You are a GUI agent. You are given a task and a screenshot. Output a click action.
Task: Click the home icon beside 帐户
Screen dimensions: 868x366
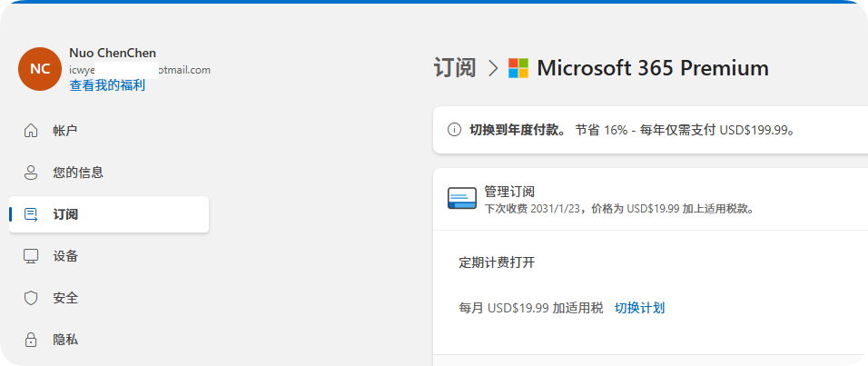click(31, 131)
